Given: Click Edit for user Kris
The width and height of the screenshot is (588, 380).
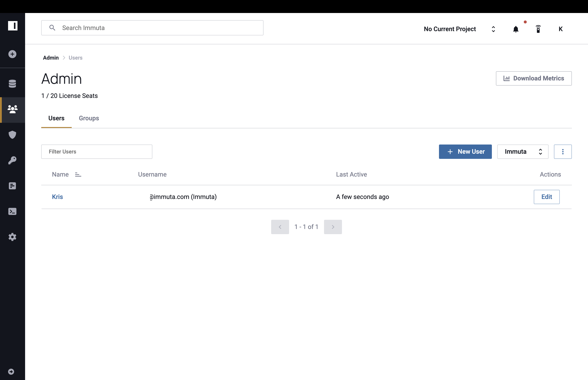Looking at the screenshot, I should tap(547, 197).
